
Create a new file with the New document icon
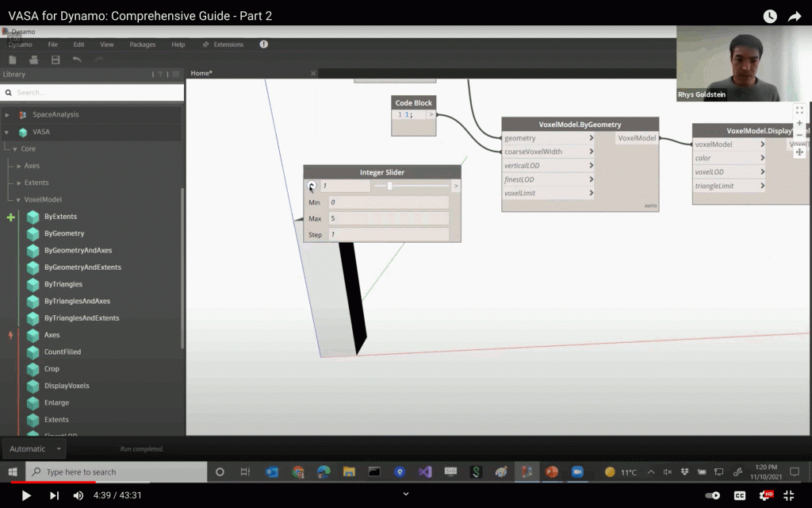(x=12, y=60)
